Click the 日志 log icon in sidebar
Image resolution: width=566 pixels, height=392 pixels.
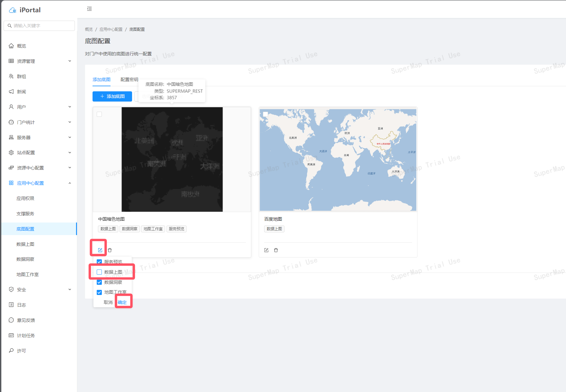click(x=11, y=305)
